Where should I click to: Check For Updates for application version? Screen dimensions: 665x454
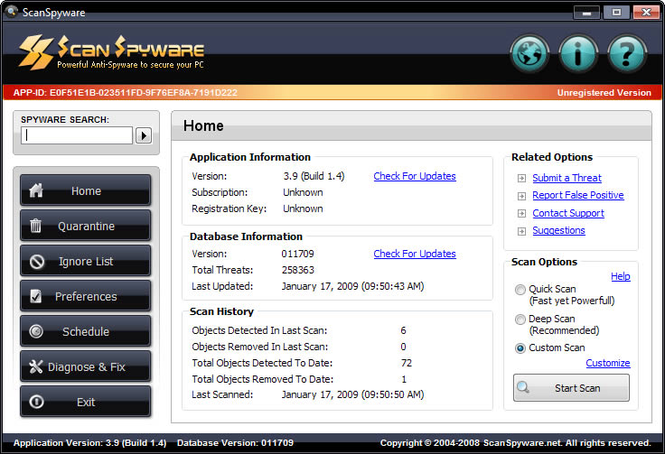tap(414, 176)
